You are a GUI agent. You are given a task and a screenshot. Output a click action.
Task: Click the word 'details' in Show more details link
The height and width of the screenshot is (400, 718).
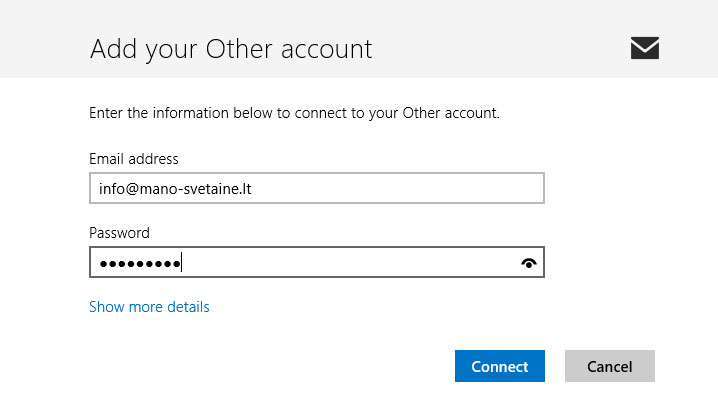pyautogui.click(x=187, y=307)
